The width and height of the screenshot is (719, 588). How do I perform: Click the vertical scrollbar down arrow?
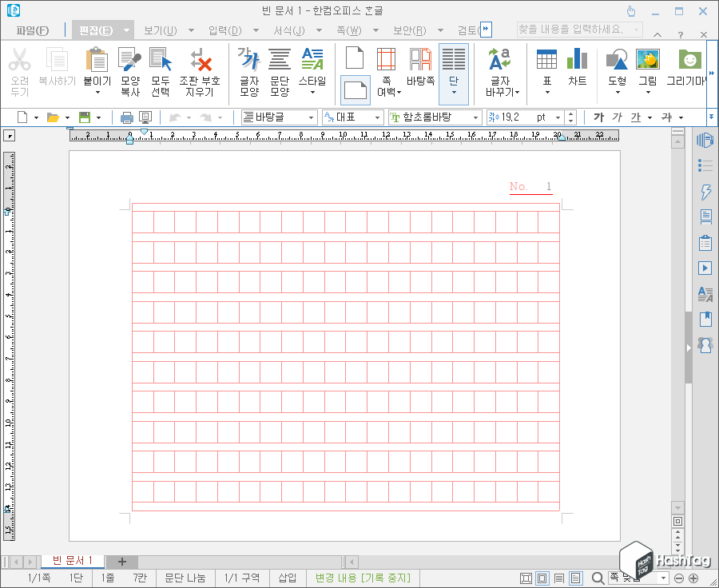pos(677,508)
